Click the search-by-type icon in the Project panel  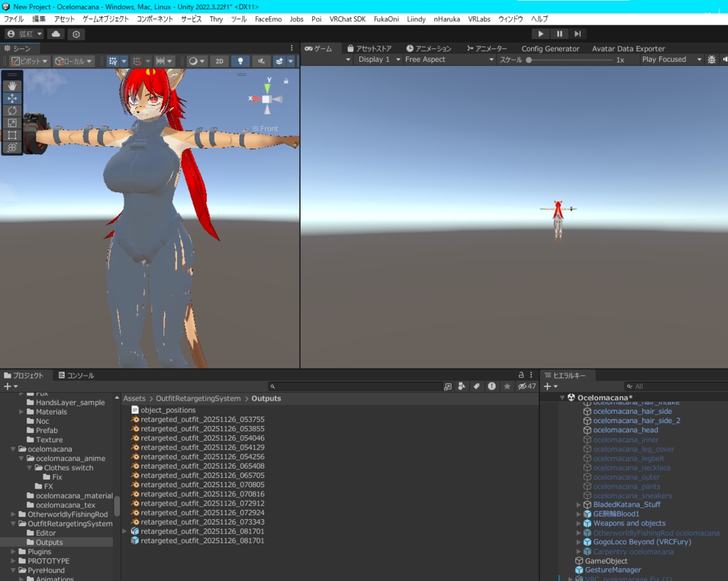point(461,386)
